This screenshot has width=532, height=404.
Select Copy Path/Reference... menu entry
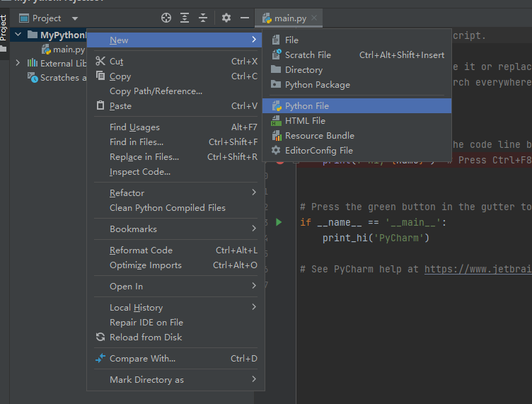coord(175,91)
